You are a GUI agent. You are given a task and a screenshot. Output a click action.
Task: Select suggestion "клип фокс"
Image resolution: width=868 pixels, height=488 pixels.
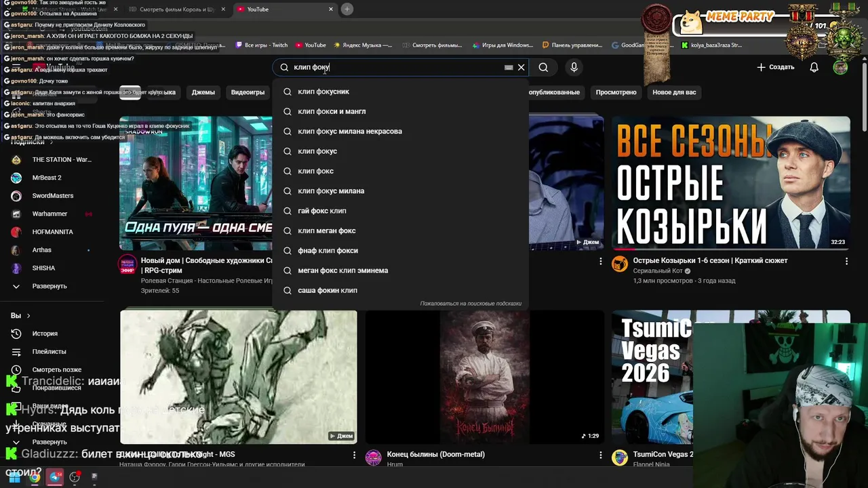coord(400,171)
